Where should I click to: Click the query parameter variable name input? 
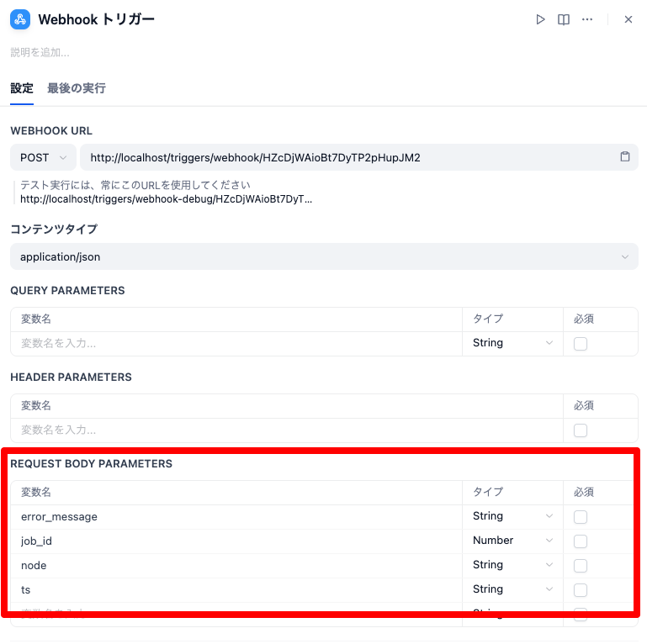point(236,344)
